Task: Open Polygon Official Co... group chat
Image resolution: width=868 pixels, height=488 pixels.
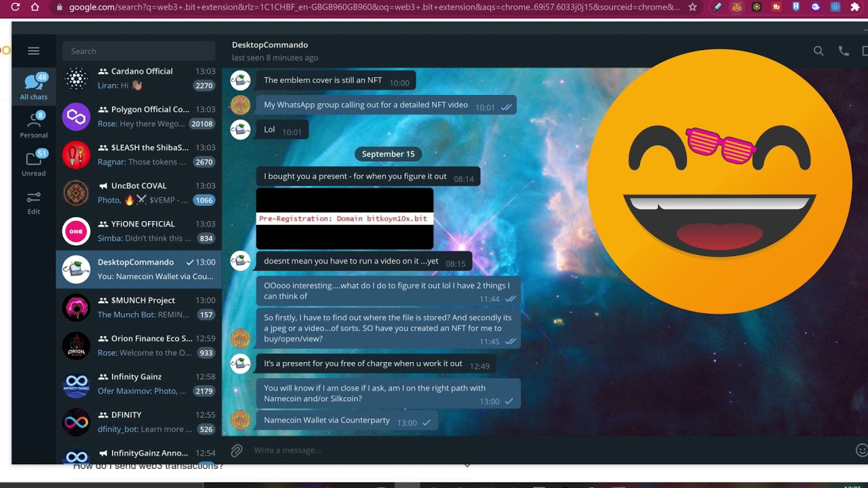Action: pos(139,117)
